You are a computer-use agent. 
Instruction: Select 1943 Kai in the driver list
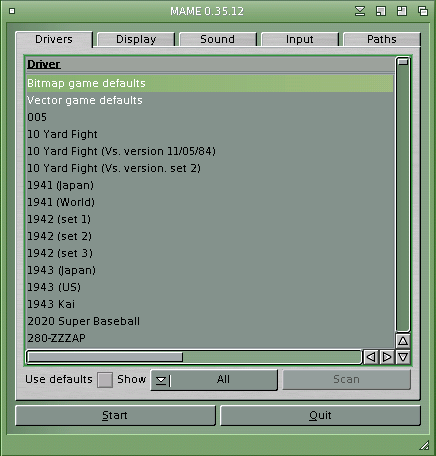click(210, 304)
